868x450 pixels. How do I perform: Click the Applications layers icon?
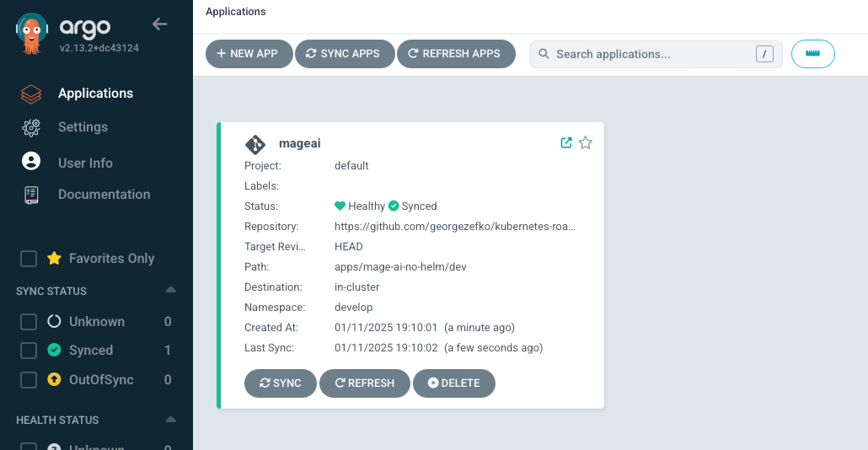point(31,94)
